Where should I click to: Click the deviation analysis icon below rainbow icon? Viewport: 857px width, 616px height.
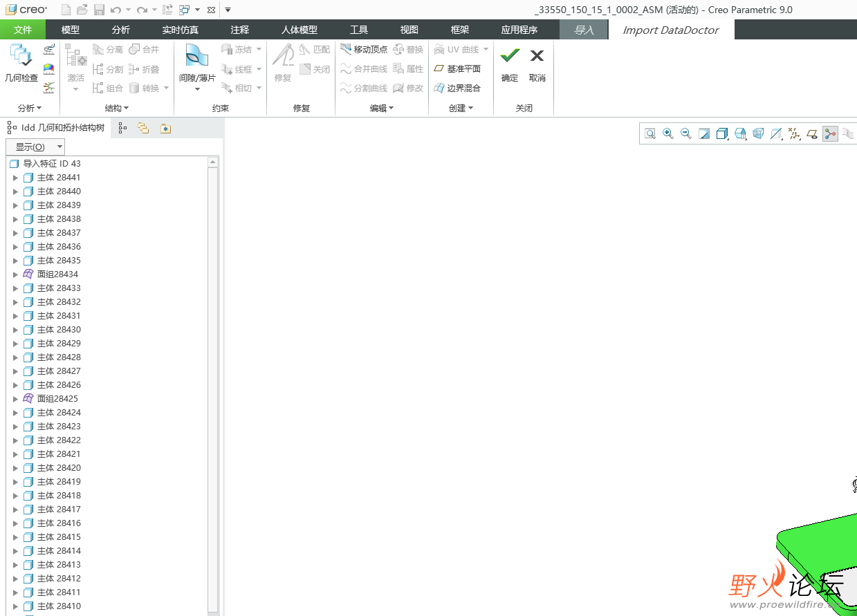click(49, 88)
